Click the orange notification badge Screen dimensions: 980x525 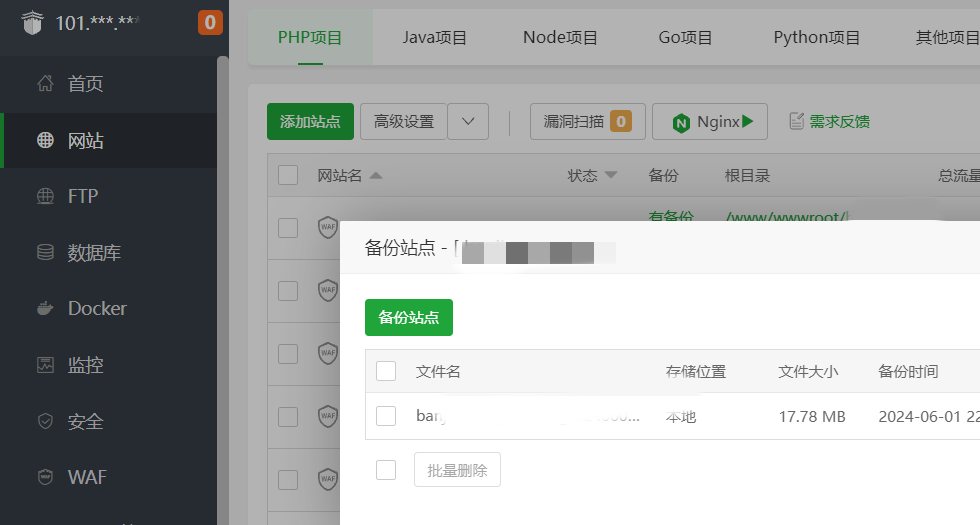tap(210, 22)
